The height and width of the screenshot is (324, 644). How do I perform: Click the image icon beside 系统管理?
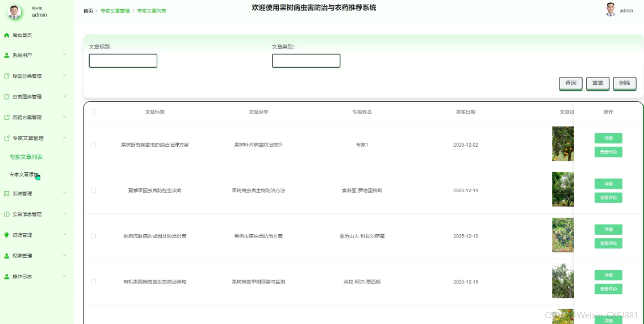coord(7,194)
